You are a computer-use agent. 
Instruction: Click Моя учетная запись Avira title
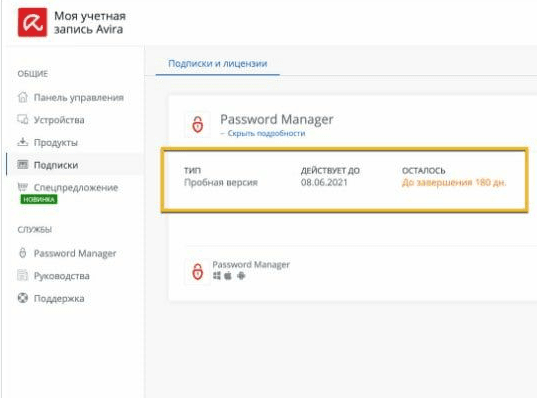click(x=90, y=23)
